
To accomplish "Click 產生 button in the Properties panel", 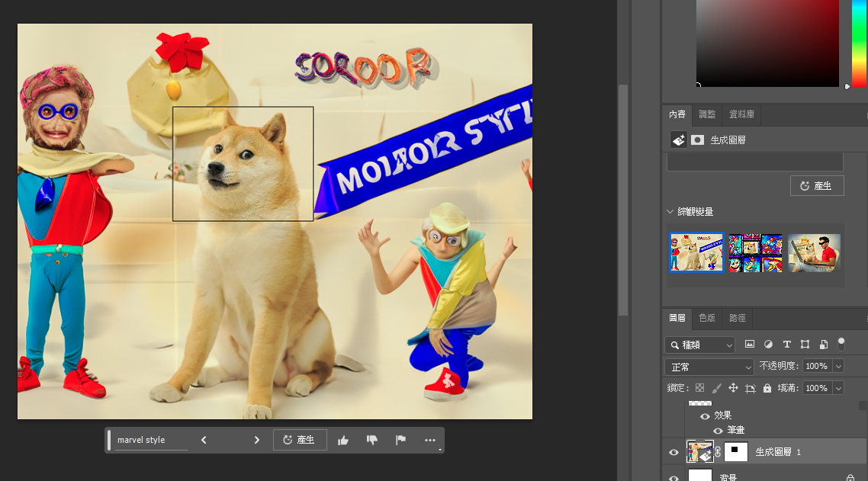I will point(817,186).
